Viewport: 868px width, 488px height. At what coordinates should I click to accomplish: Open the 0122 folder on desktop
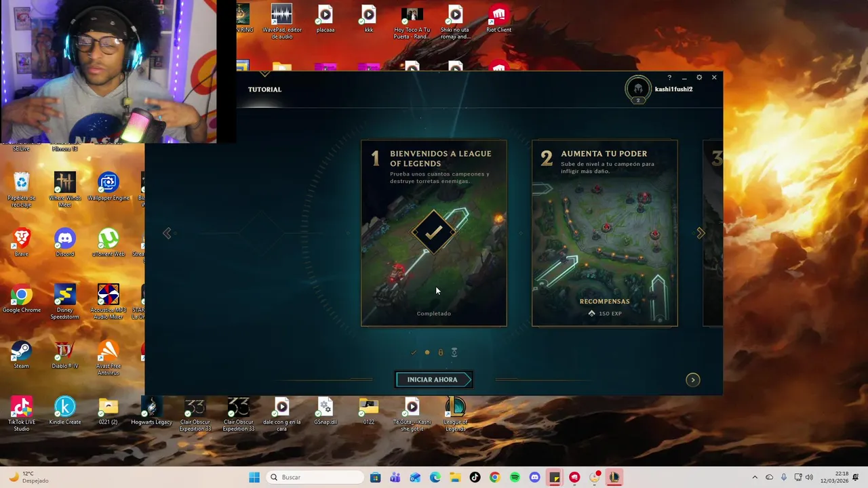click(x=368, y=411)
